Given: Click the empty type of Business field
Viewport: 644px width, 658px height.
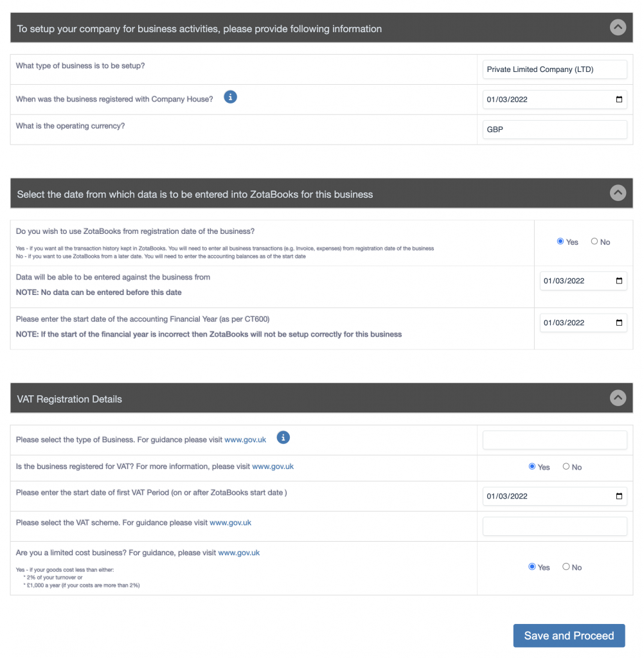Looking at the screenshot, I should (x=554, y=440).
